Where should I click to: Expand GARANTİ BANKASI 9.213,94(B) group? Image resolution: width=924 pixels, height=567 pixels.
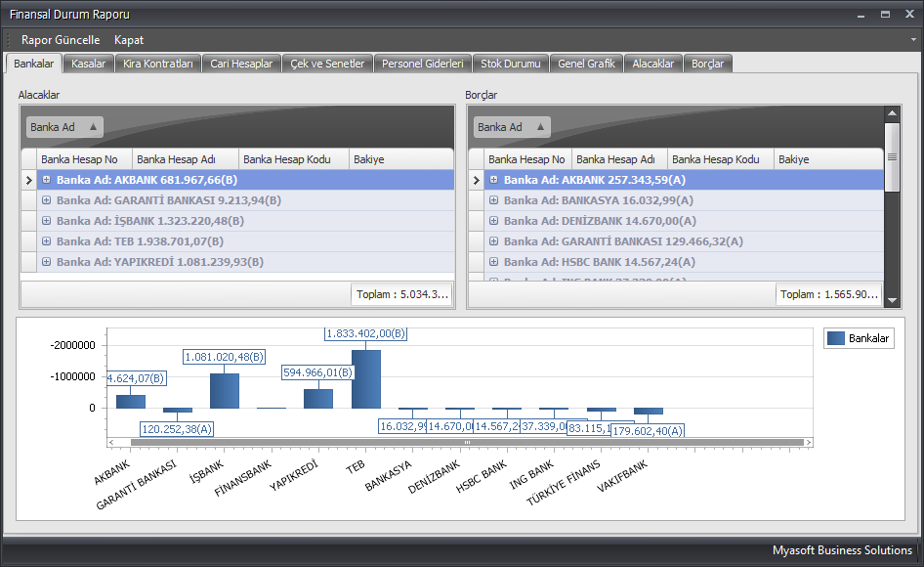[46, 200]
